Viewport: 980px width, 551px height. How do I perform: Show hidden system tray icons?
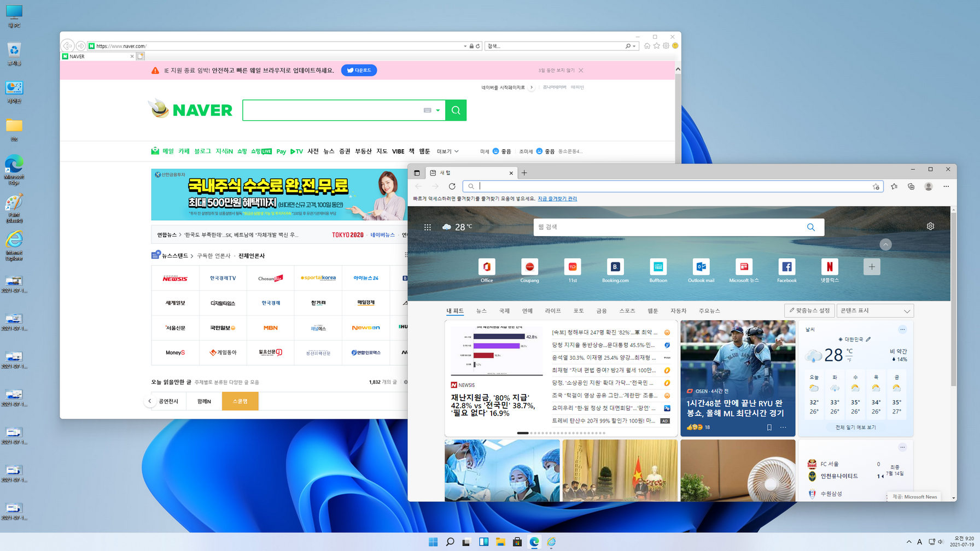(x=909, y=542)
